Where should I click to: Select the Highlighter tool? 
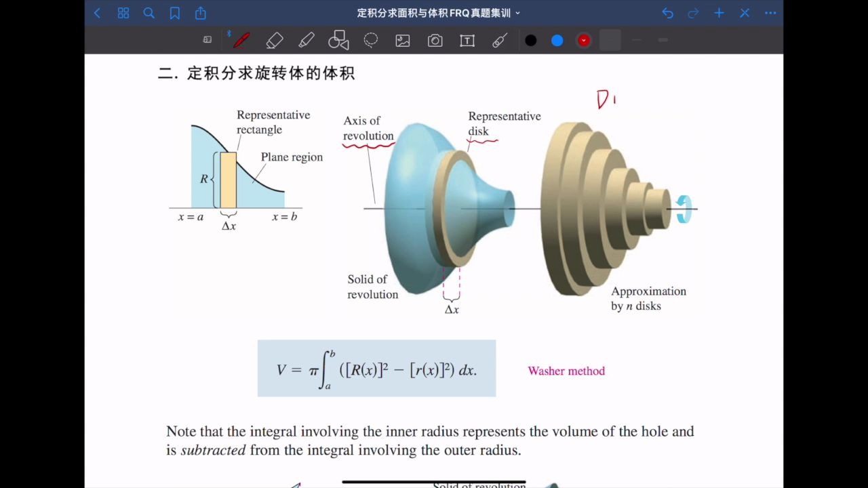point(306,40)
